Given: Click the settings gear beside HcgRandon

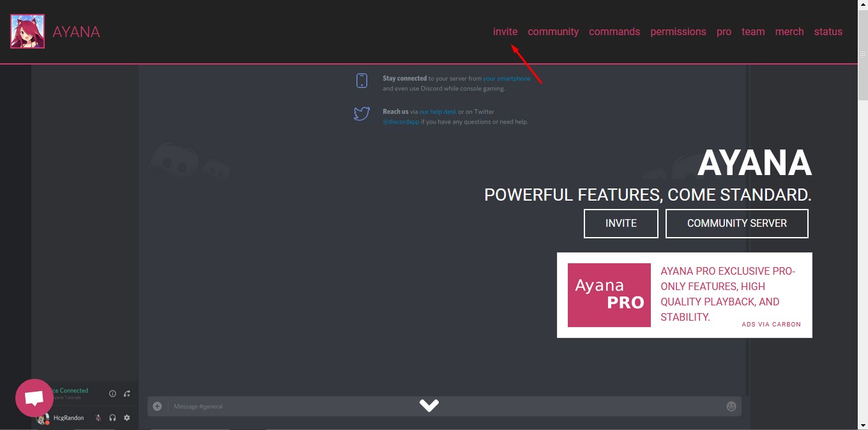Looking at the screenshot, I should pos(126,418).
